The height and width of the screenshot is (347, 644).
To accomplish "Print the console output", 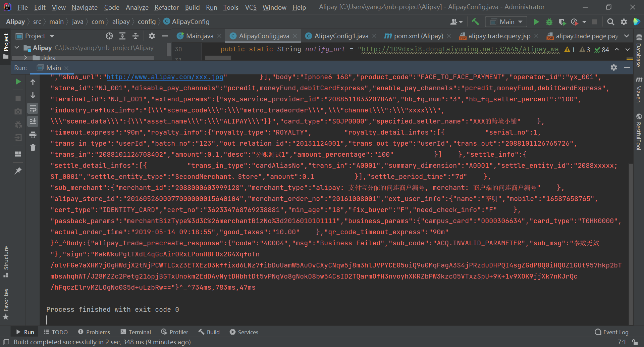I will (33, 135).
